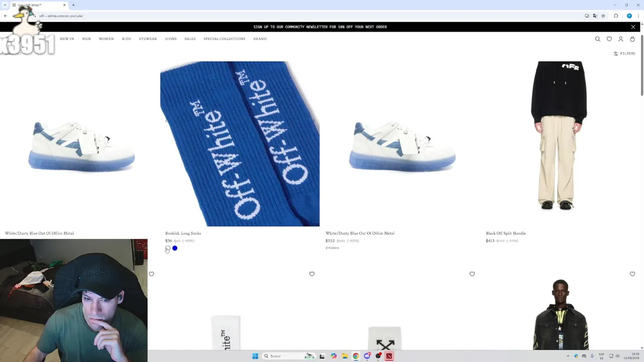Open a new browser tab
The image size is (644, 362).
click(73, 5)
